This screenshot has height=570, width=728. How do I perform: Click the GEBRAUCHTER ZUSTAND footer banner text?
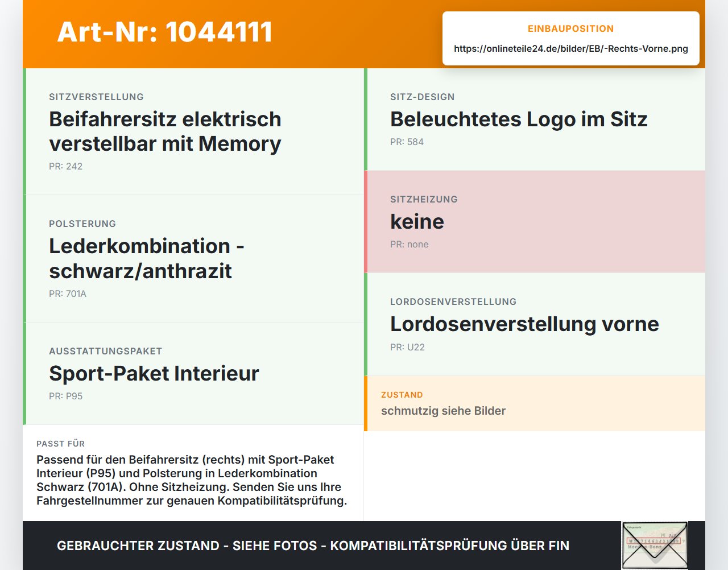pyautogui.click(x=313, y=546)
